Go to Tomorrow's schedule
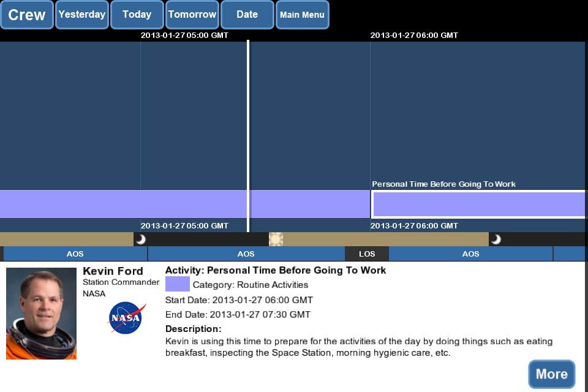This screenshot has width=588, height=392. click(192, 15)
